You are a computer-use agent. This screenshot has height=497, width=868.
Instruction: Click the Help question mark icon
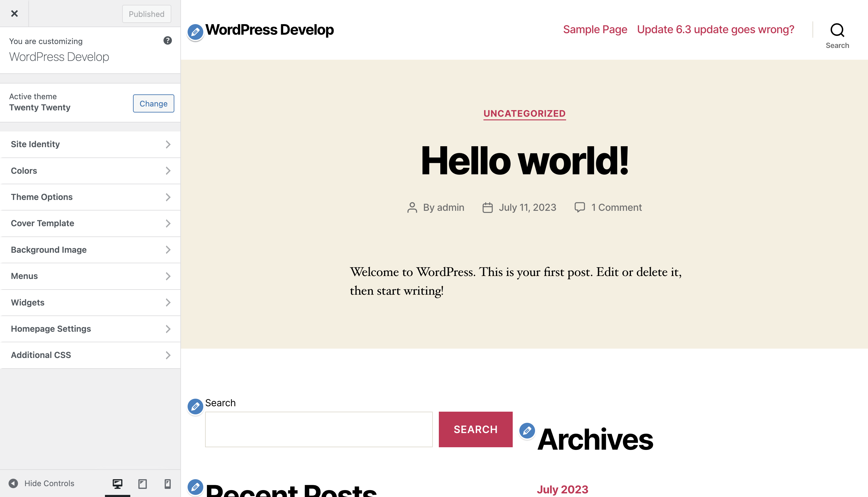pyautogui.click(x=167, y=40)
